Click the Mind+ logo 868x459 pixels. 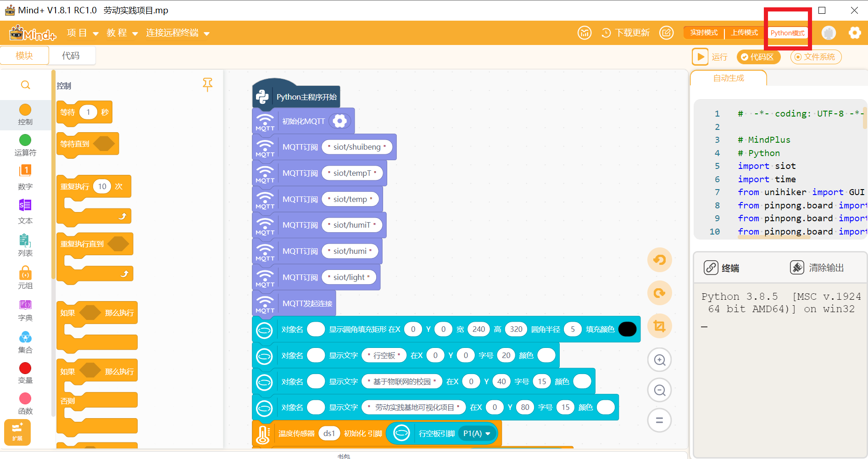[33, 33]
